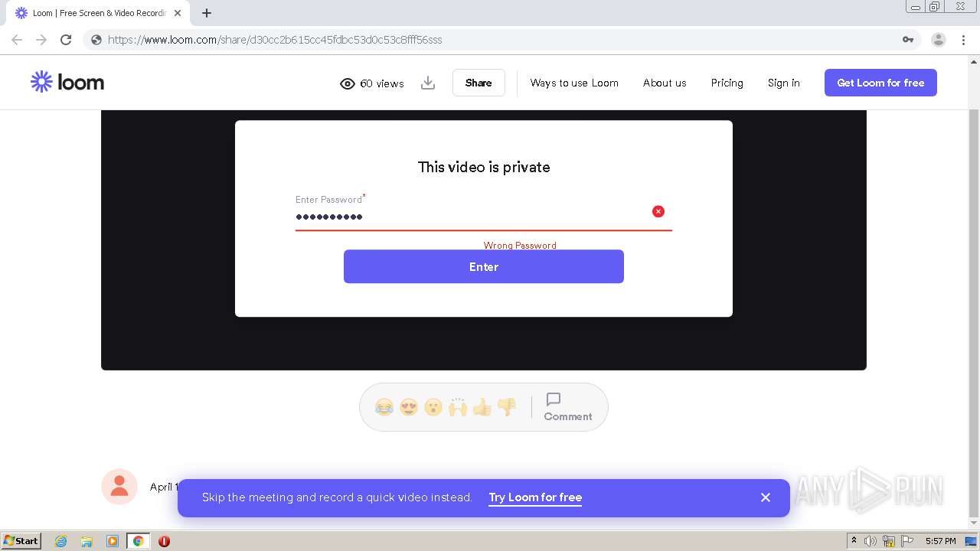Dismiss the Loom promo banner
This screenshot has width=980, height=551.
pos(766,497)
